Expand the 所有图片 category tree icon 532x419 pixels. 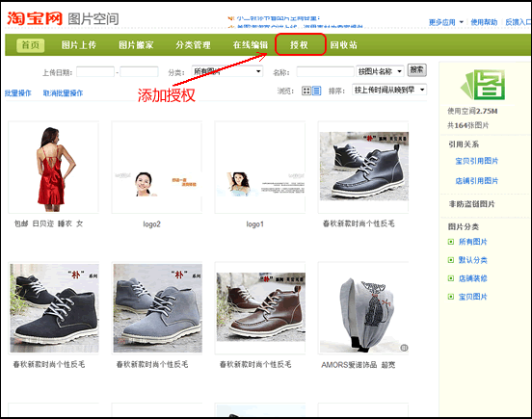451,242
